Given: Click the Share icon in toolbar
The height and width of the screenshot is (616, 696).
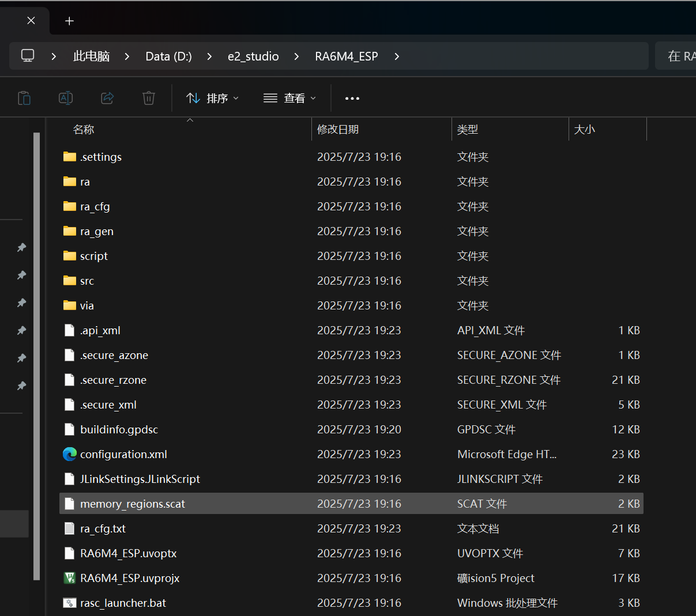Looking at the screenshot, I should [107, 98].
